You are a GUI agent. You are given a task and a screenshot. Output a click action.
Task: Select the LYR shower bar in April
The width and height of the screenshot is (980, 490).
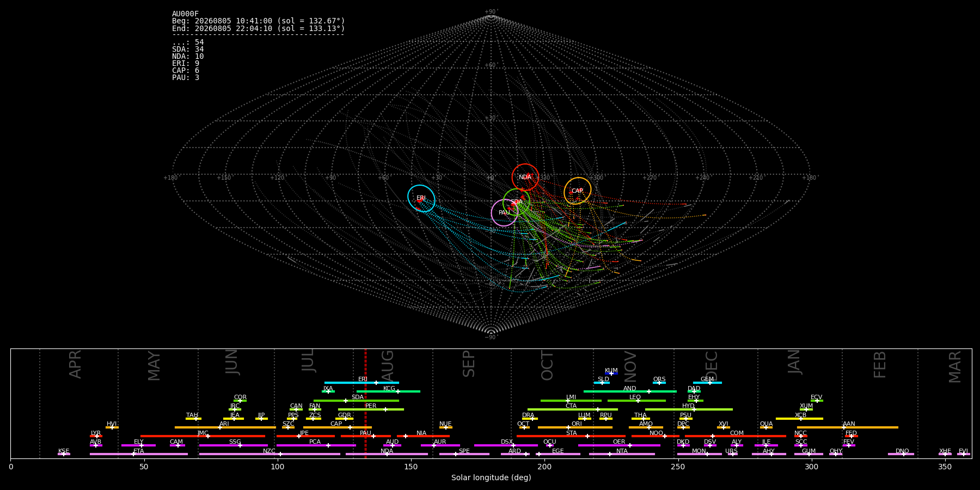point(96,436)
